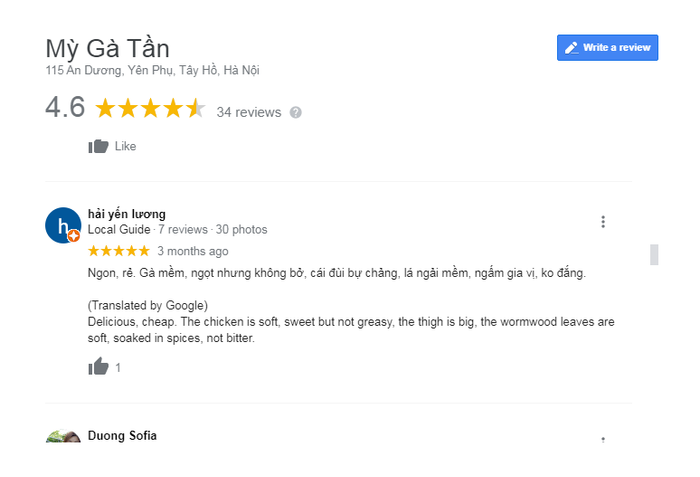Click the 34 reviews count
The image size is (700, 477).
pyautogui.click(x=249, y=112)
